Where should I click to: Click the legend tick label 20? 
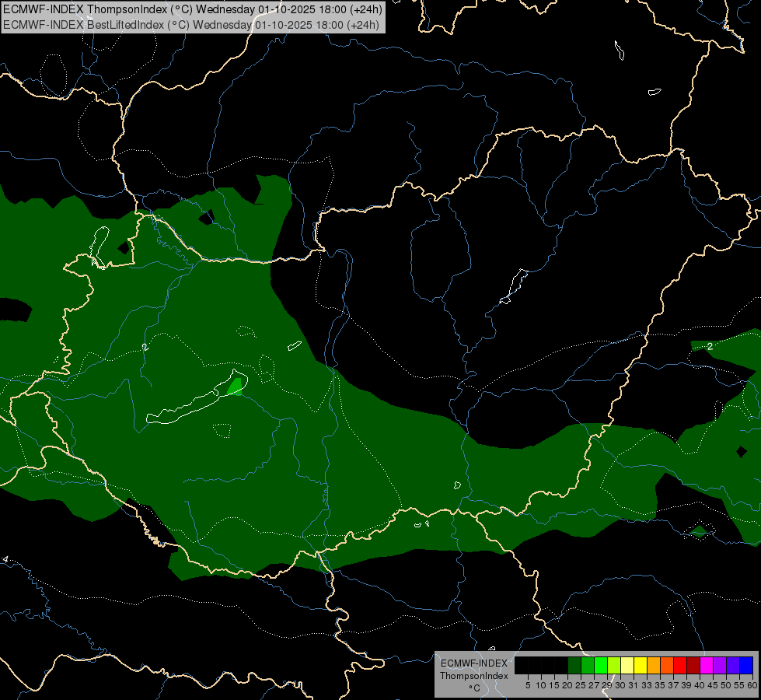(x=567, y=685)
